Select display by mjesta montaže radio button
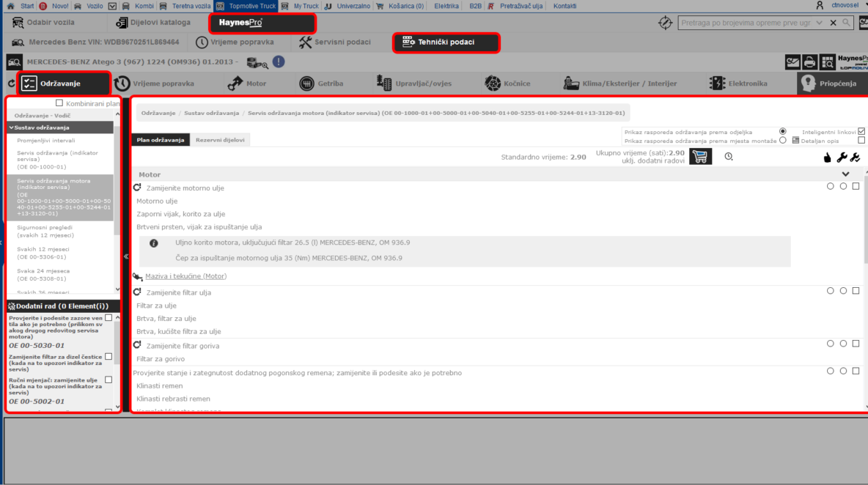The height and width of the screenshot is (485, 868). click(x=783, y=141)
